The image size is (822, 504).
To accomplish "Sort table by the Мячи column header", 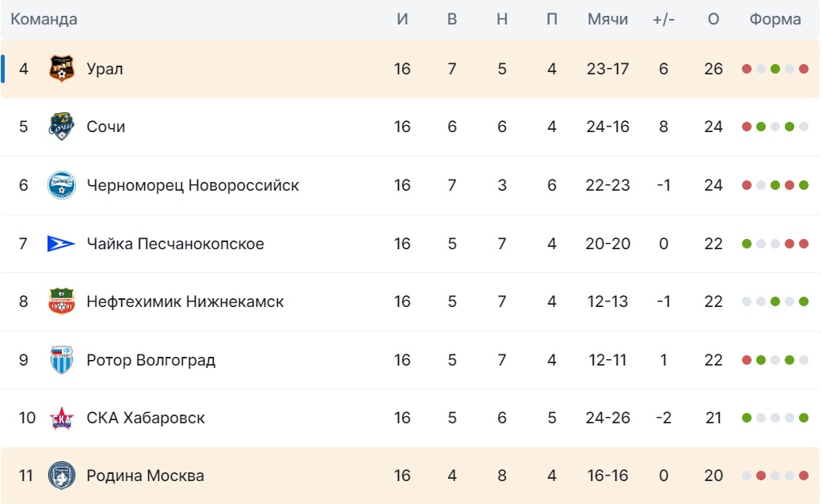I will (607, 20).
